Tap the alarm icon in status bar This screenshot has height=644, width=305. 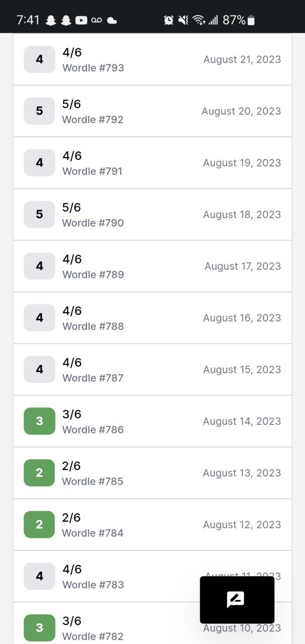[169, 20]
